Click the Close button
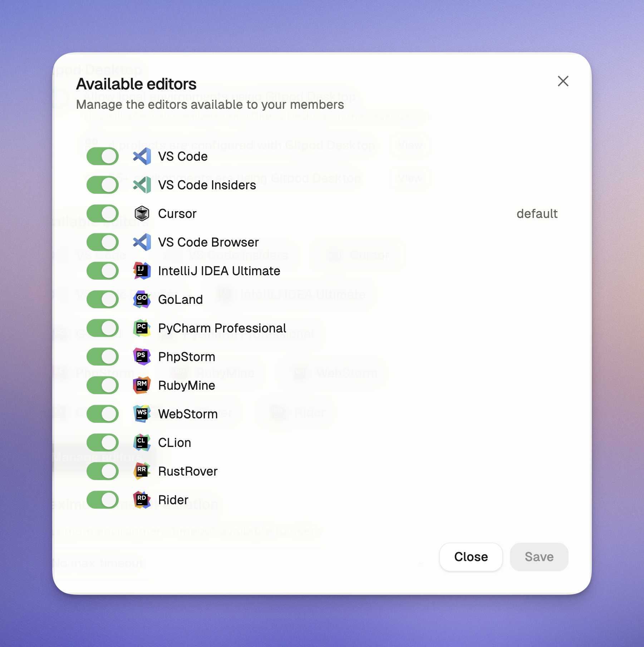The height and width of the screenshot is (647, 644). point(471,557)
